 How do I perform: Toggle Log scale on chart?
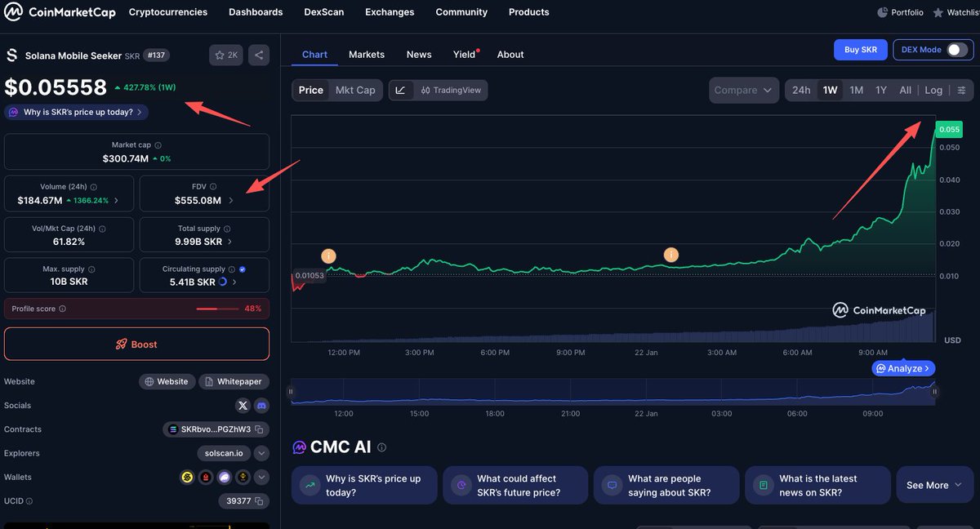(933, 90)
